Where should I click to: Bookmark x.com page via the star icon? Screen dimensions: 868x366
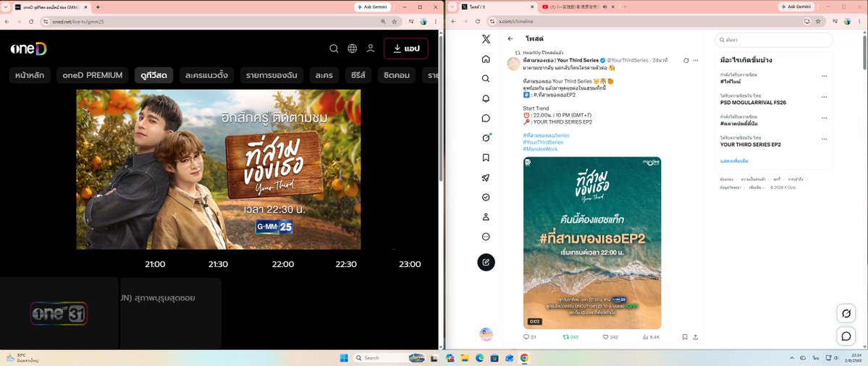tap(819, 22)
